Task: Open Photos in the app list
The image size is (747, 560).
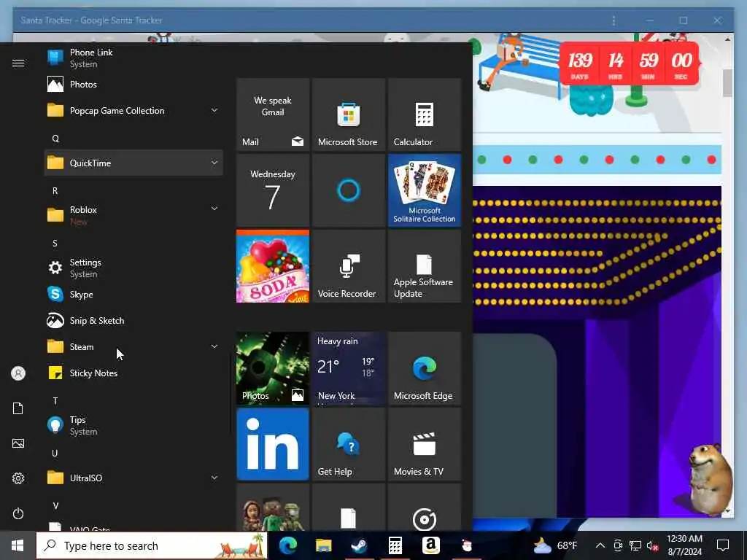Action: point(133,85)
